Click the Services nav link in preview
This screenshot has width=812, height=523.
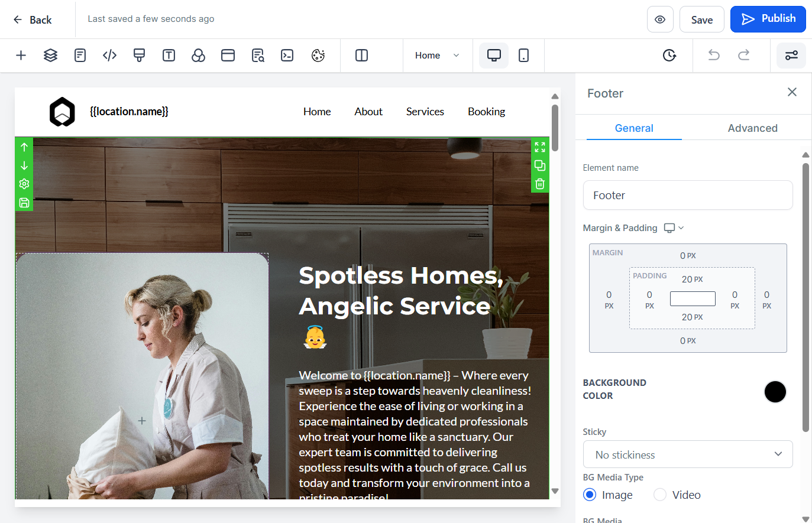click(x=425, y=112)
